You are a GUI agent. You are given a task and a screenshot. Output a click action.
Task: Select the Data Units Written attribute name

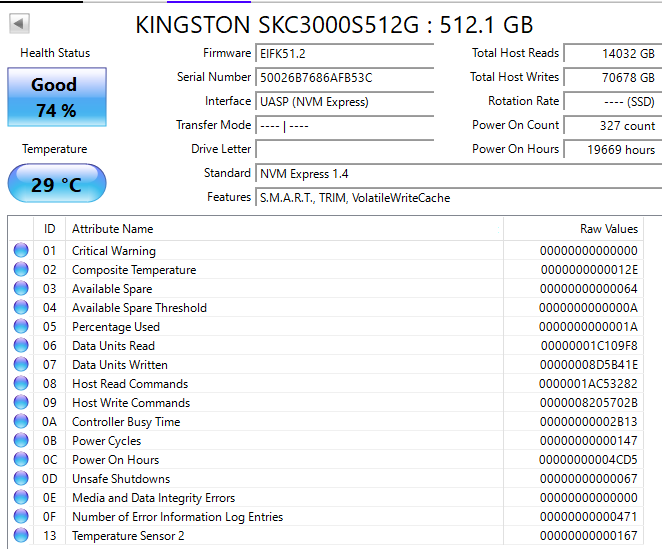click(120, 365)
